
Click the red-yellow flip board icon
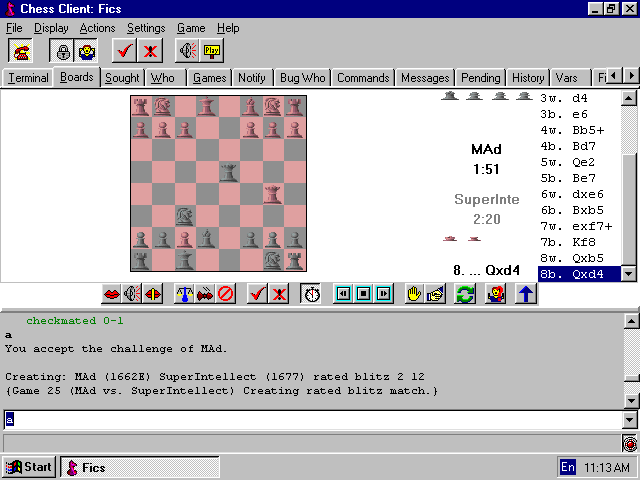[x=153, y=294]
